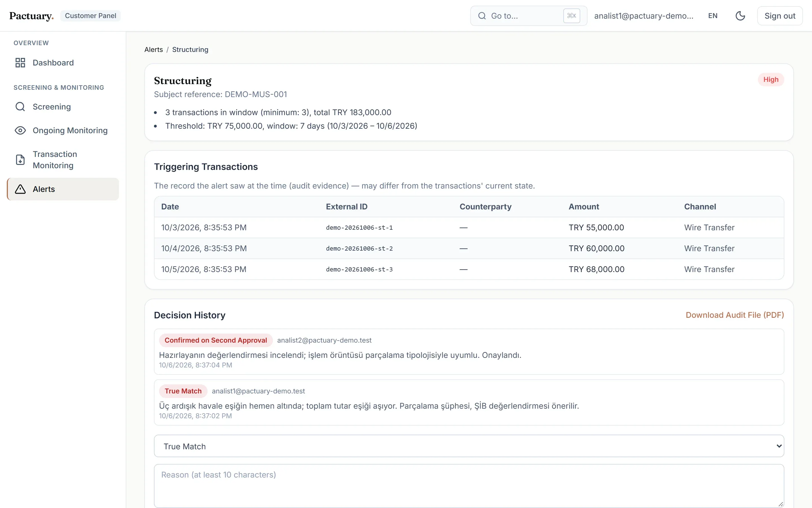Click the ⌘K shortcut badge

572,16
